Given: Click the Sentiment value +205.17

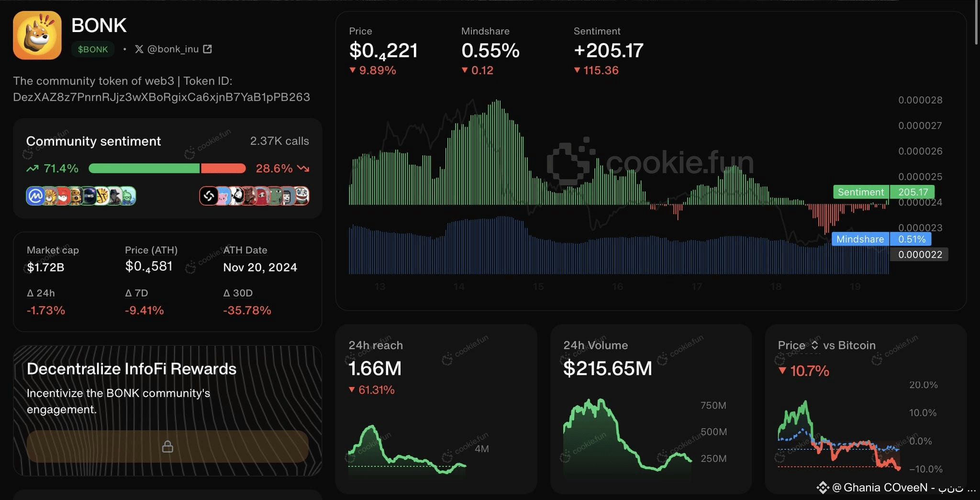Looking at the screenshot, I should pyautogui.click(x=608, y=50).
